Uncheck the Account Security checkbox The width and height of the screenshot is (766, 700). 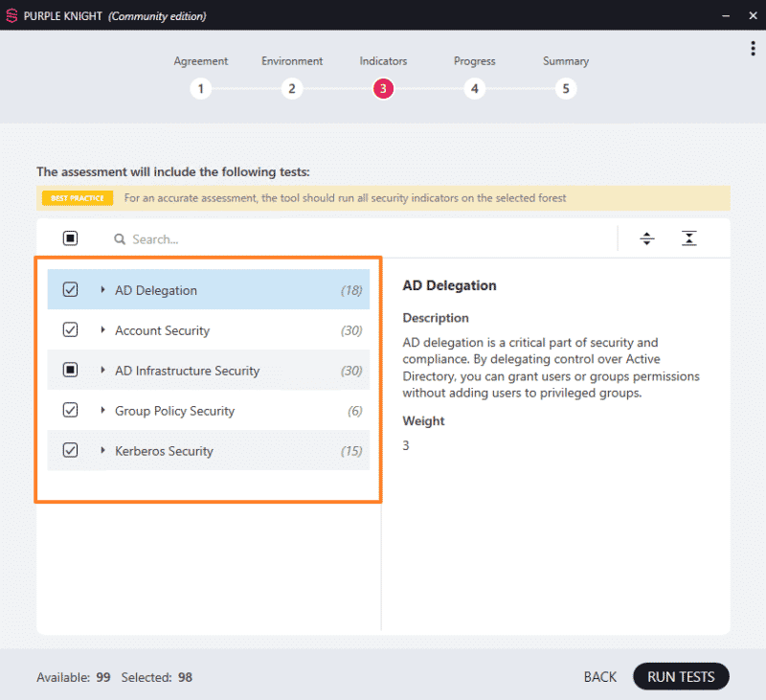[x=70, y=329]
